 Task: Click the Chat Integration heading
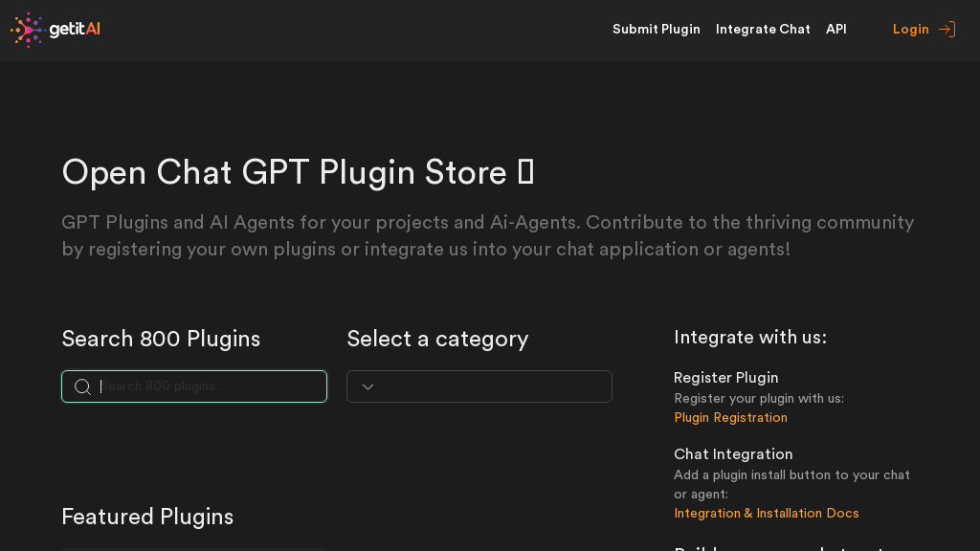(733, 454)
